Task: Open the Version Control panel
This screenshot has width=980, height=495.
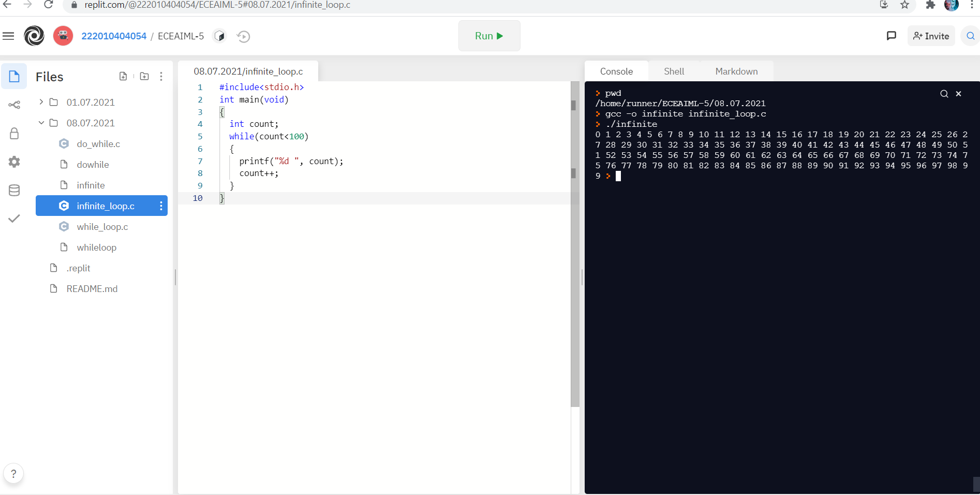Action: click(14, 105)
